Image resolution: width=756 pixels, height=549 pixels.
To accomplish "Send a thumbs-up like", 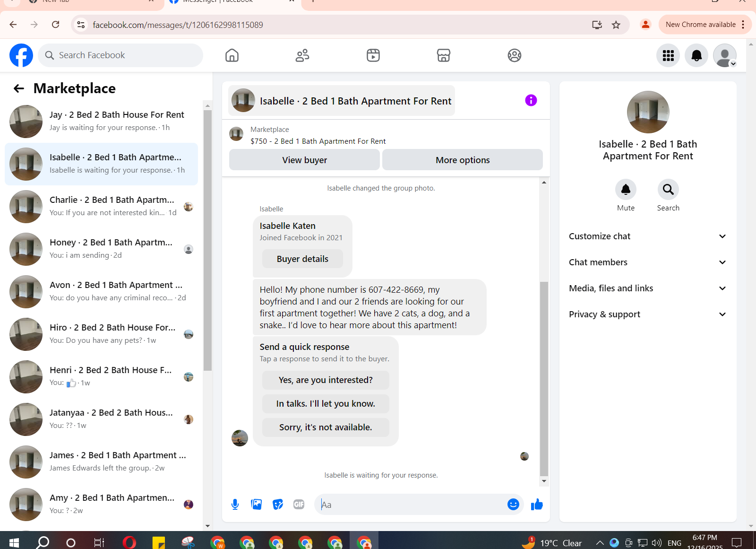I will coord(537,505).
